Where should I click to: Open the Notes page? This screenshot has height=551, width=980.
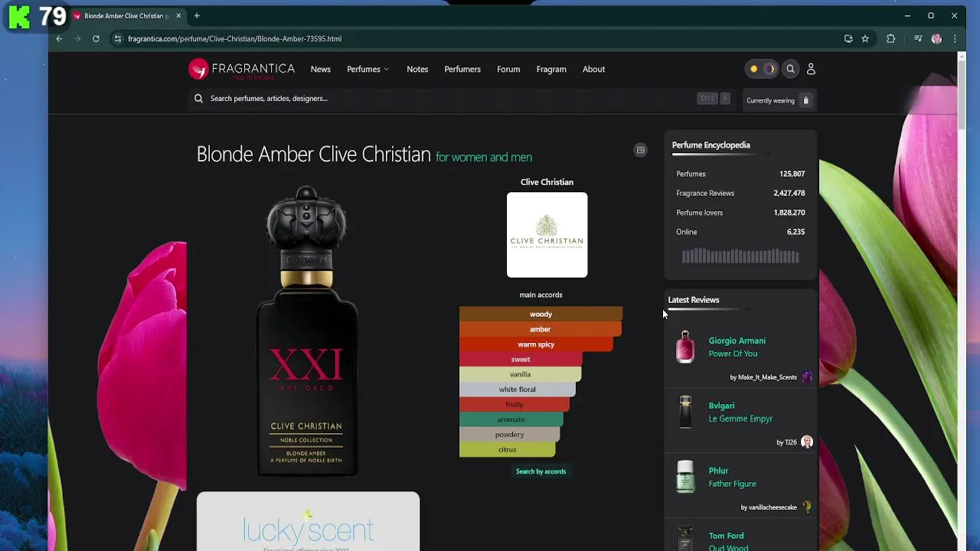click(x=417, y=69)
